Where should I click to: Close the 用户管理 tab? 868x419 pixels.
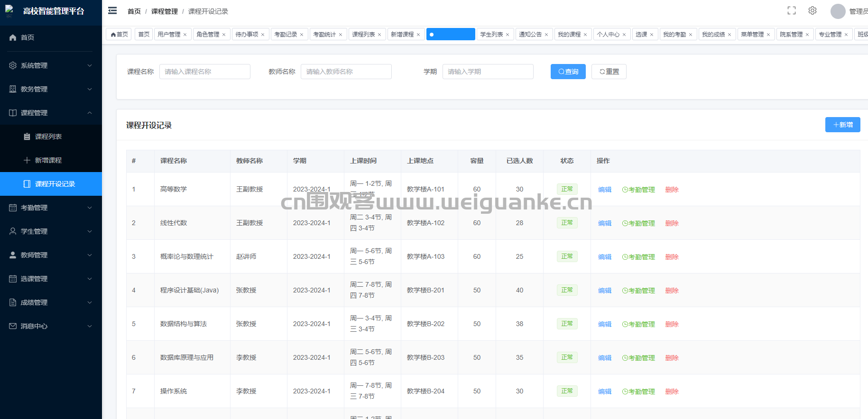tap(185, 35)
